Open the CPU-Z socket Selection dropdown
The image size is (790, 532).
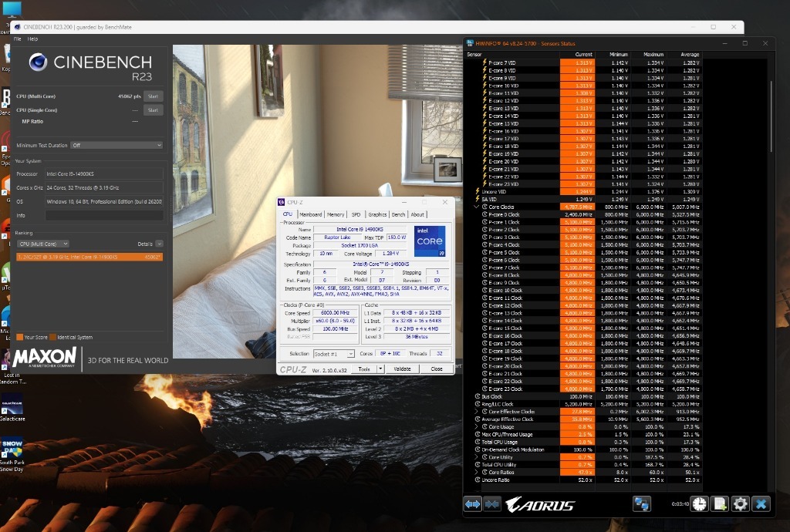[x=333, y=354]
